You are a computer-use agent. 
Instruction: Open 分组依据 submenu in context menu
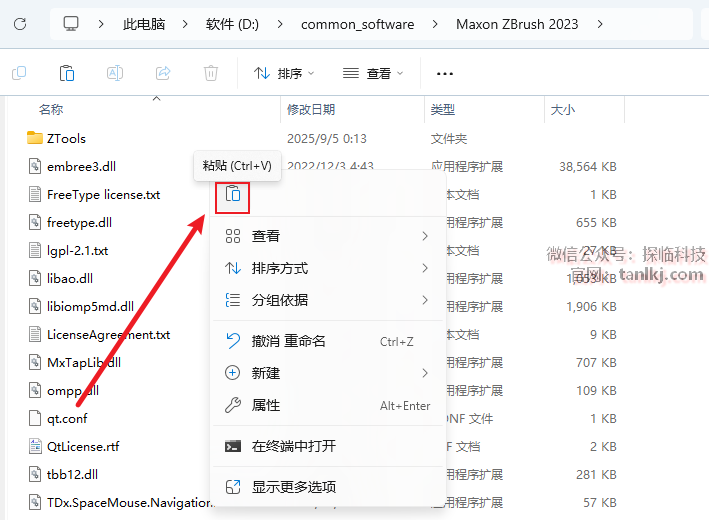point(327,300)
